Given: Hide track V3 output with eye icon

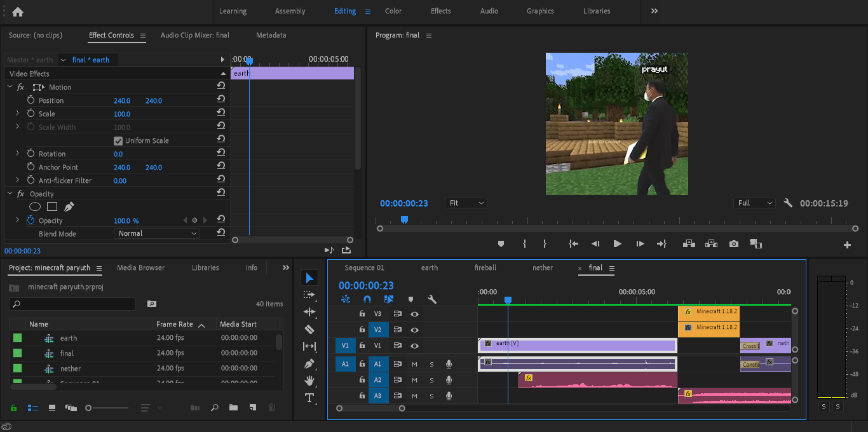Looking at the screenshot, I should click(x=414, y=314).
